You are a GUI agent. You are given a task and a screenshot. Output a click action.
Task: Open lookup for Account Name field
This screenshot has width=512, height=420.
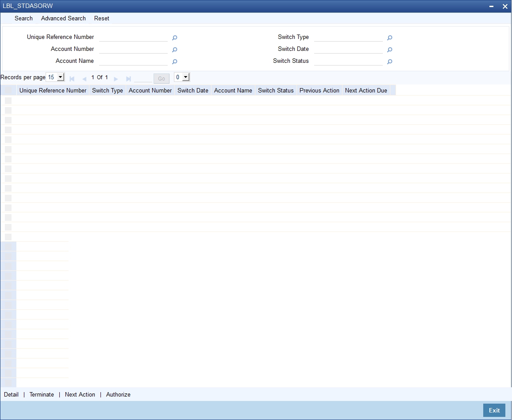(175, 62)
